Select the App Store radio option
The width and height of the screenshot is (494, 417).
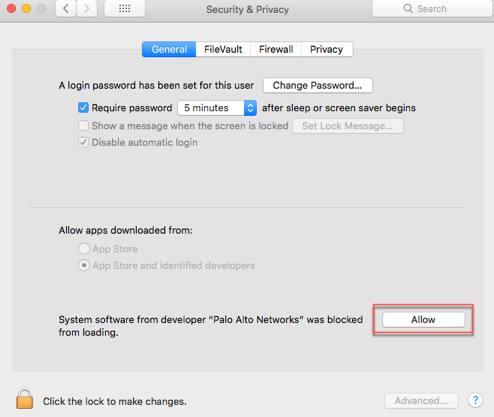(84, 249)
